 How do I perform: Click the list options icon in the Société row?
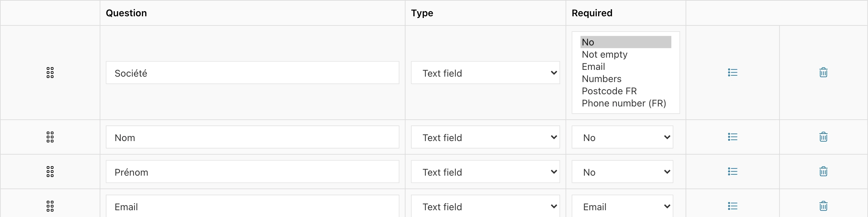coord(732,73)
